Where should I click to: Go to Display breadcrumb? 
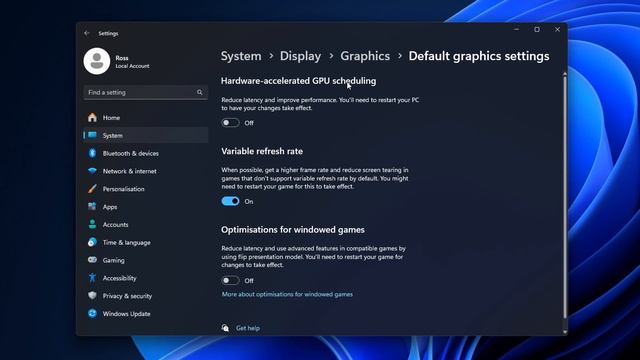coord(300,56)
